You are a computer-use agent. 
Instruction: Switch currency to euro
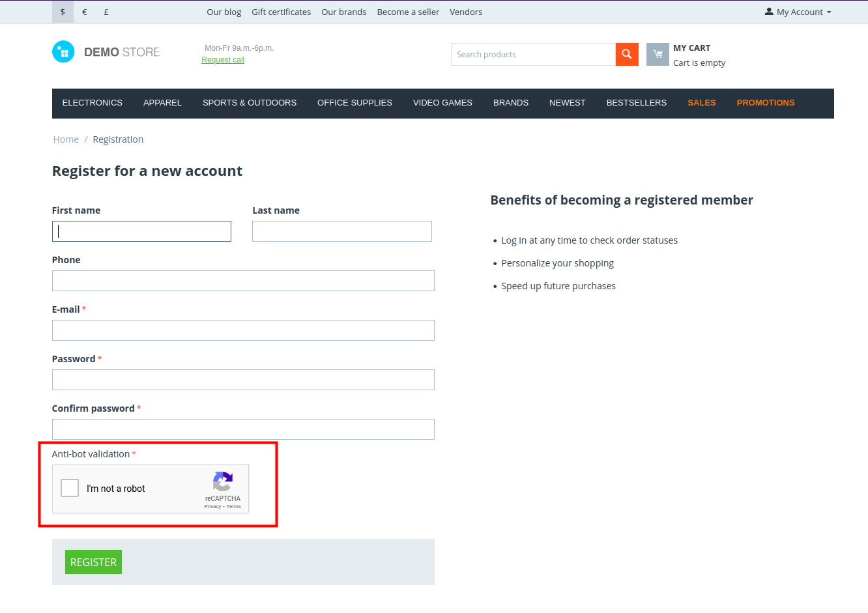[85, 12]
